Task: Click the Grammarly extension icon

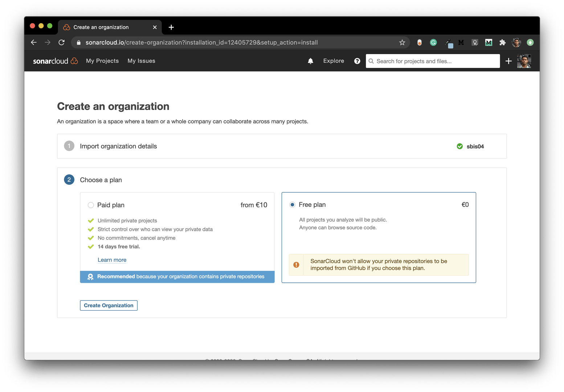Action: 433,42
